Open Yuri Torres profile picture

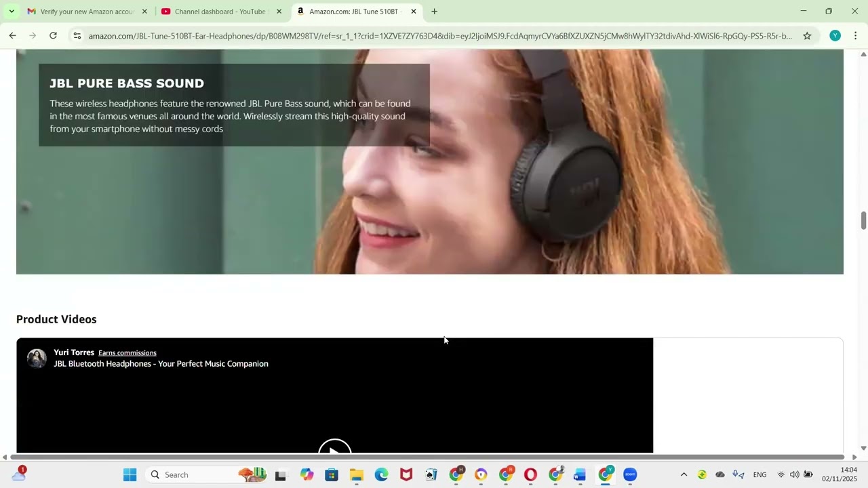(37, 359)
